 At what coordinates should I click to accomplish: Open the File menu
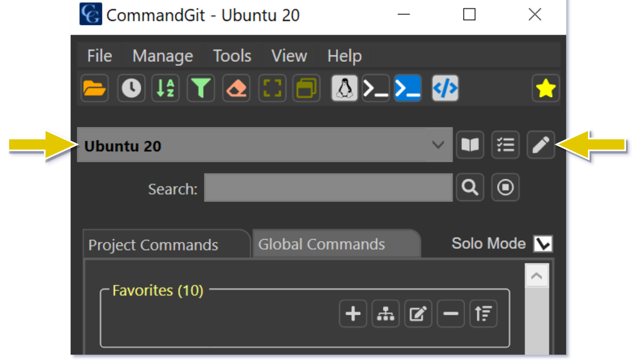(99, 56)
